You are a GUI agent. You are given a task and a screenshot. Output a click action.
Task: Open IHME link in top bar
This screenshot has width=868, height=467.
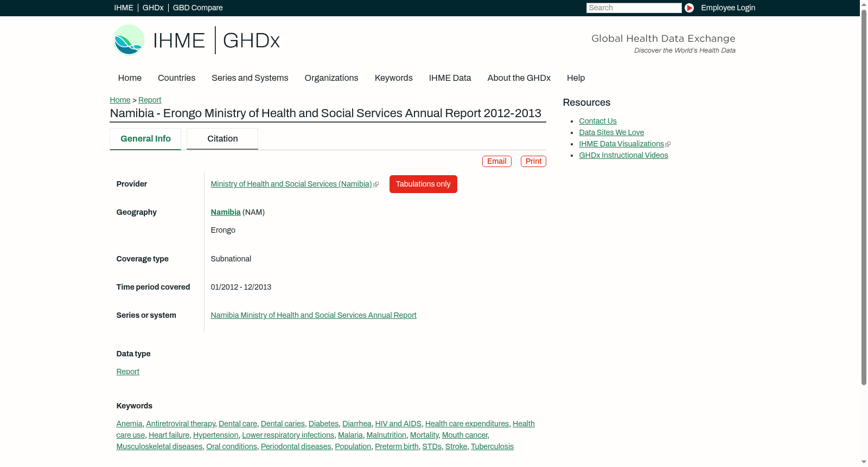124,8
